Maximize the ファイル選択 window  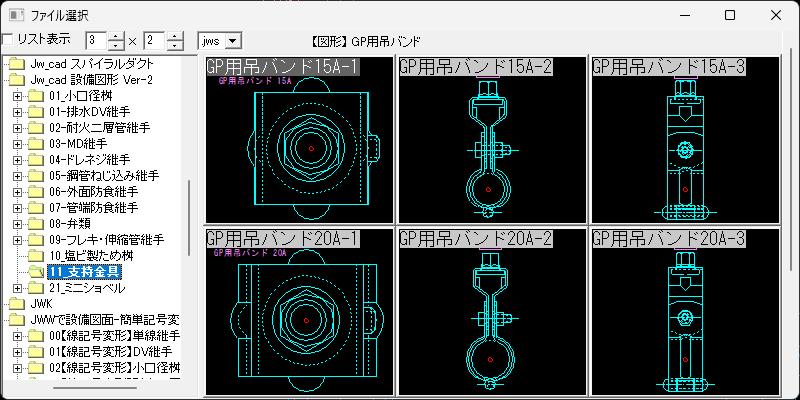[x=730, y=15]
